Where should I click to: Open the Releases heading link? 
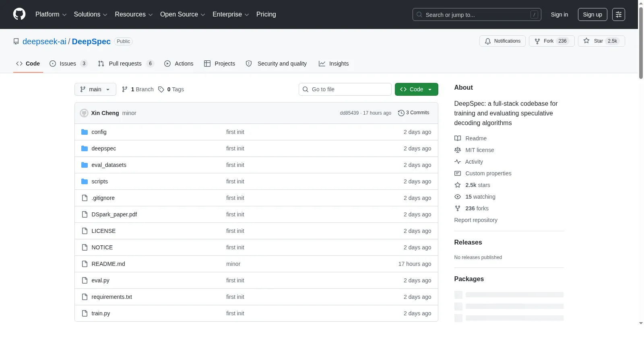[x=468, y=242]
